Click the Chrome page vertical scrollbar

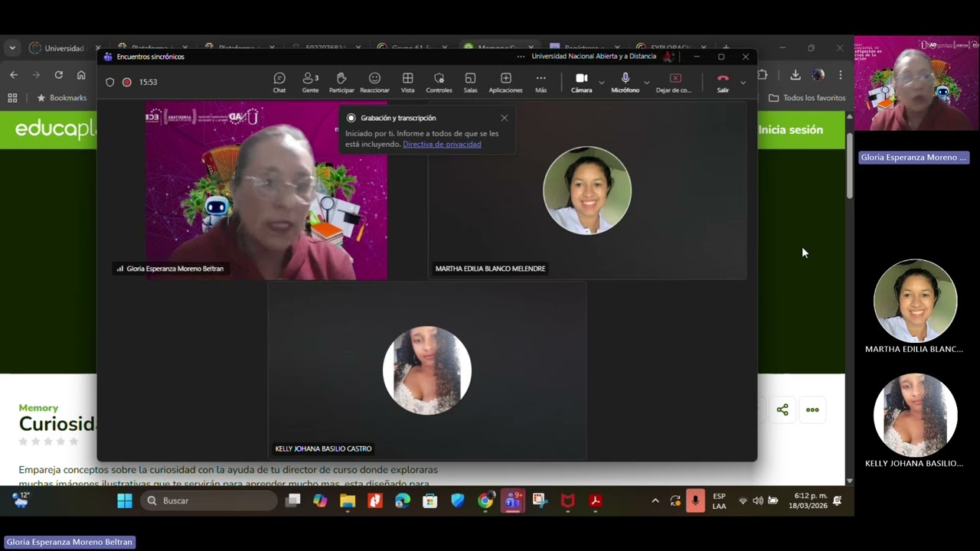click(849, 165)
